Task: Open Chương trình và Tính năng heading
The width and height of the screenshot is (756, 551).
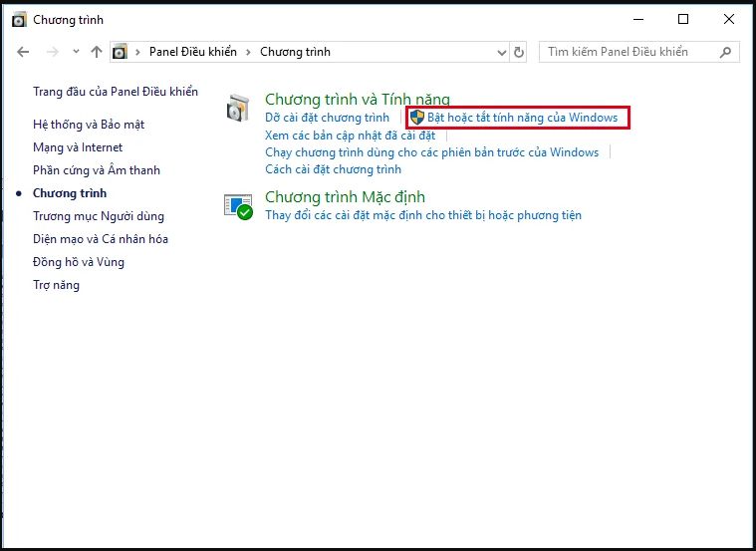Action: [358, 99]
